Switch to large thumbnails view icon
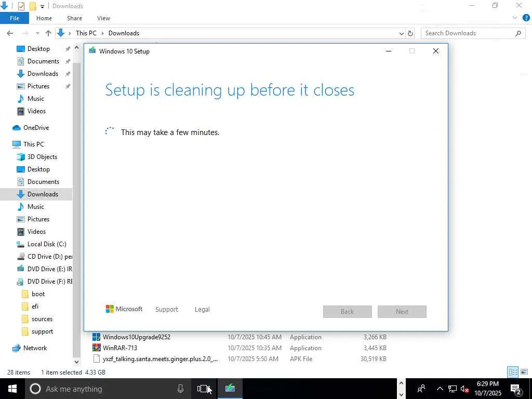This screenshot has height=399, width=532. pos(524,373)
